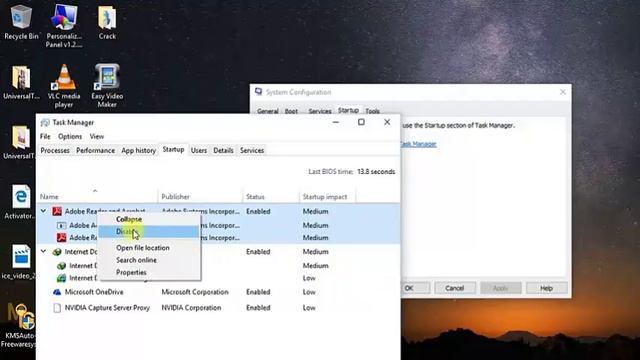Open ice_video clip file icon
The width and height of the screenshot is (640, 360).
(20, 262)
